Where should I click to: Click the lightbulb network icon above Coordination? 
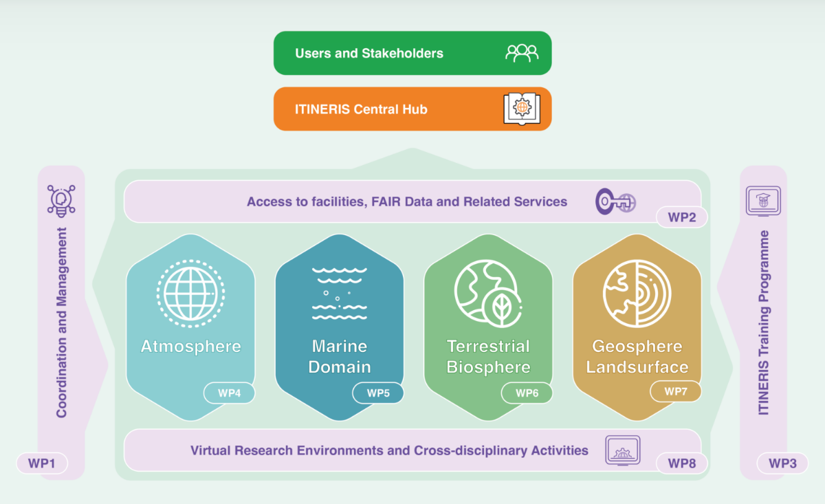[61, 201]
